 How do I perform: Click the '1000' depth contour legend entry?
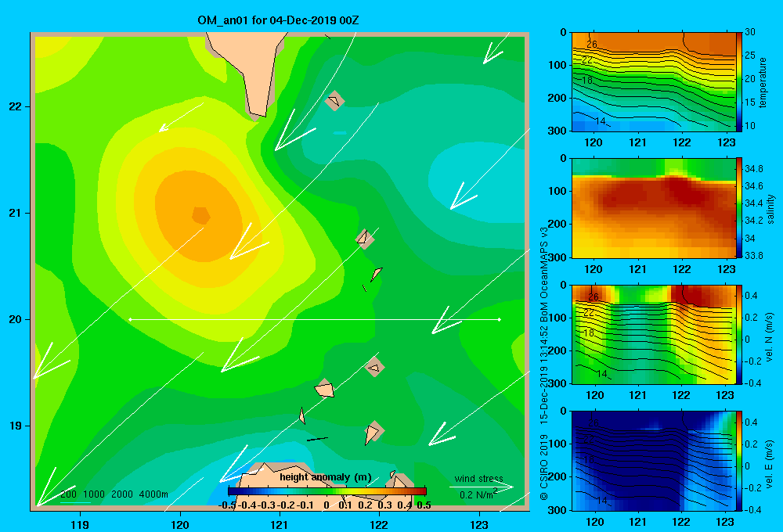point(94,494)
